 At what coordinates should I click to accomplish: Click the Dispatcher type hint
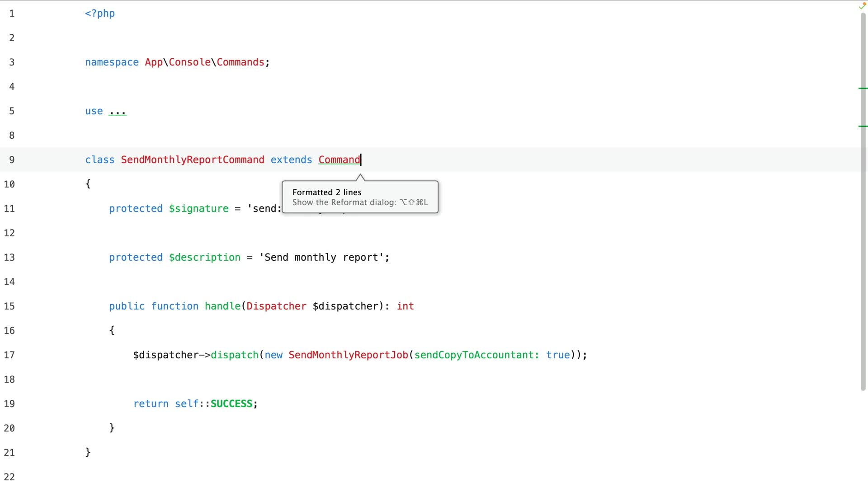click(x=276, y=306)
